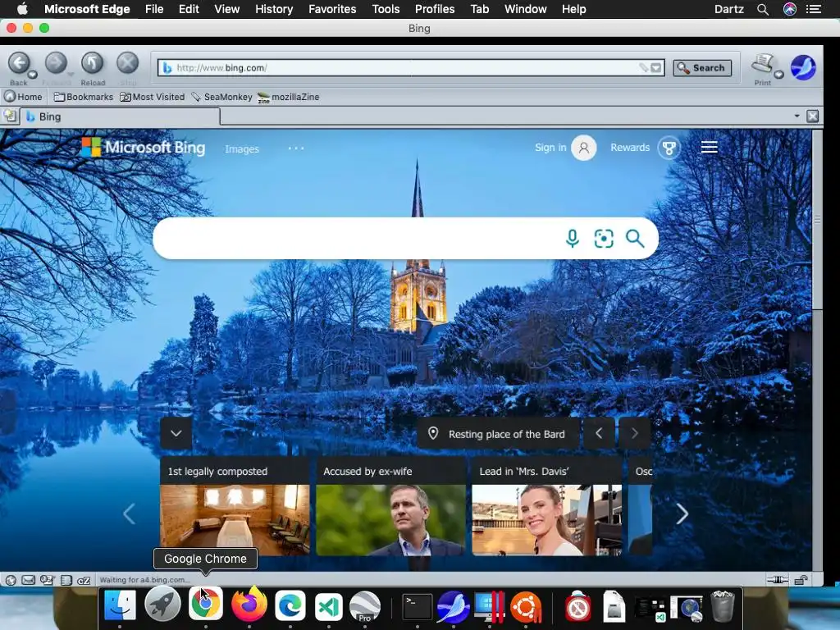Show previous background image with left chevron

coord(599,433)
